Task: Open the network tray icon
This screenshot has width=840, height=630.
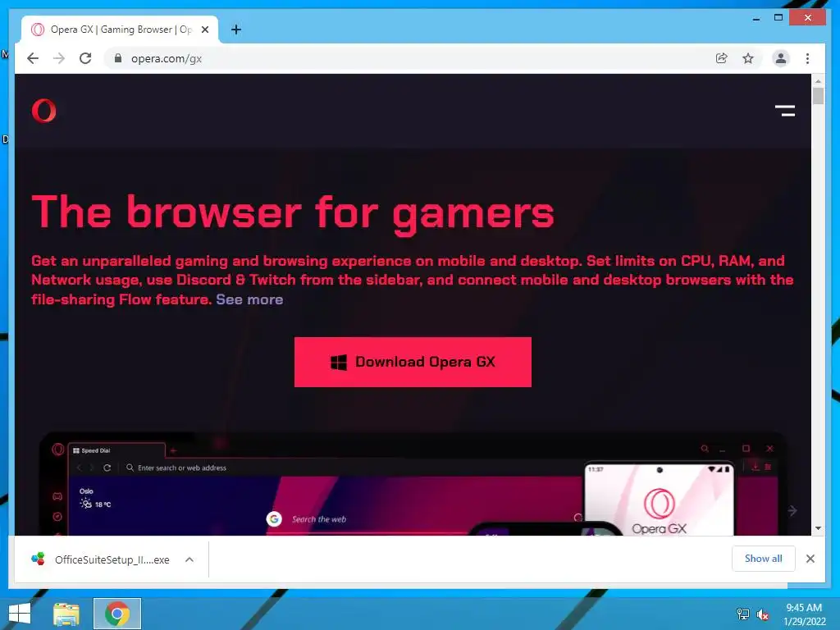Action: (x=743, y=614)
